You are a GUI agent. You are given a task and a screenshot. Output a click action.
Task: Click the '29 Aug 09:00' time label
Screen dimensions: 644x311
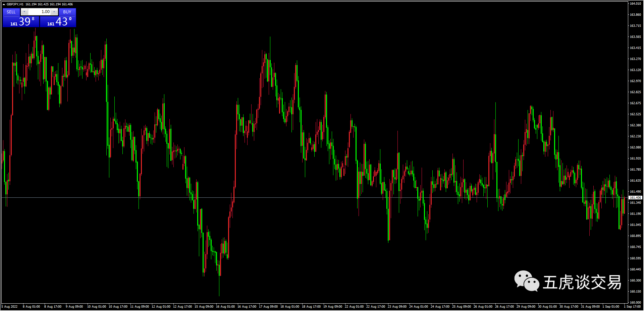pyautogui.click(x=526, y=307)
